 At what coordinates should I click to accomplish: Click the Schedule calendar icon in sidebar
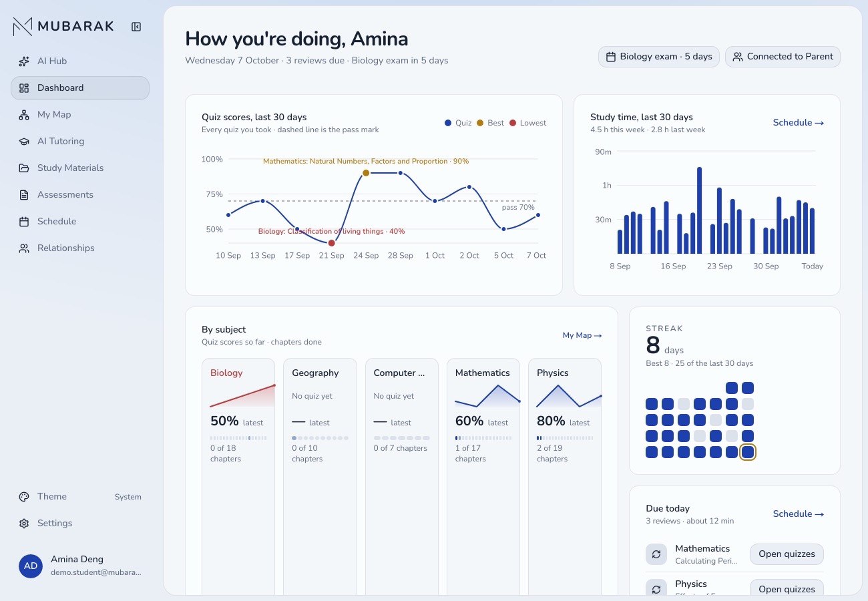(x=24, y=221)
